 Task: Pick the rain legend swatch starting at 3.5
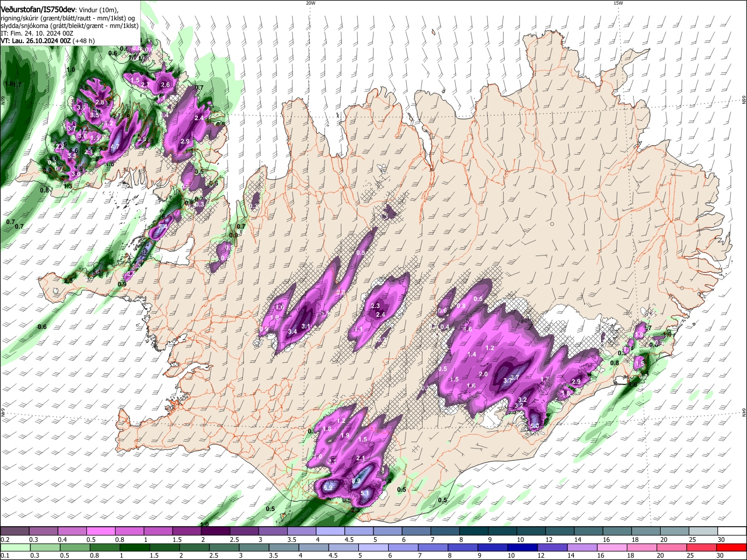284,547
